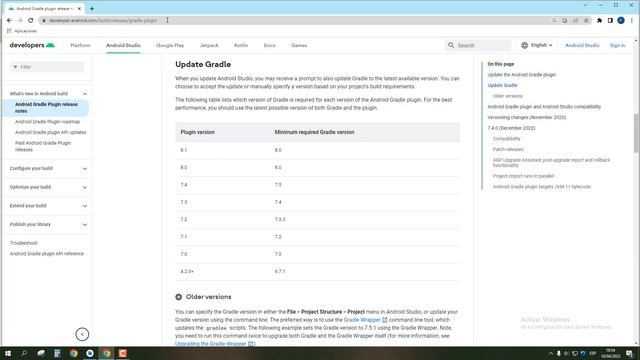Open the Platform nav tab

tap(80, 45)
